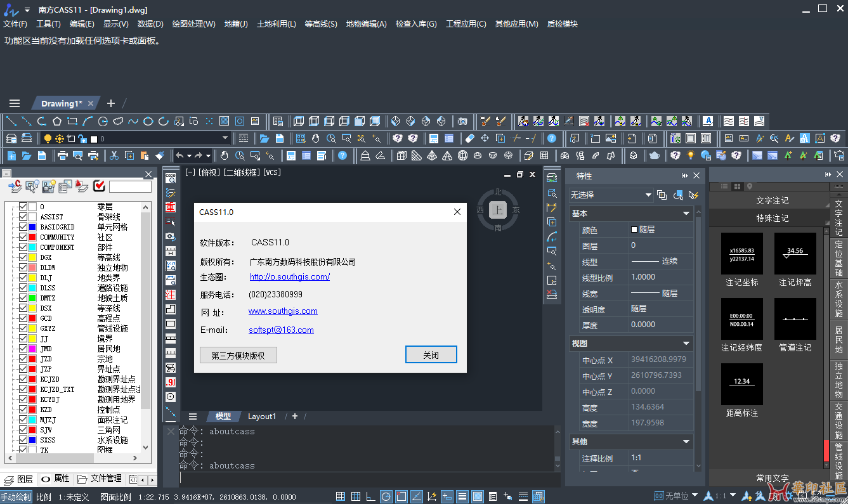The height and width of the screenshot is (504, 848).
Task: Select the Line drawing tool
Action: pyautogui.click(x=11, y=121)
